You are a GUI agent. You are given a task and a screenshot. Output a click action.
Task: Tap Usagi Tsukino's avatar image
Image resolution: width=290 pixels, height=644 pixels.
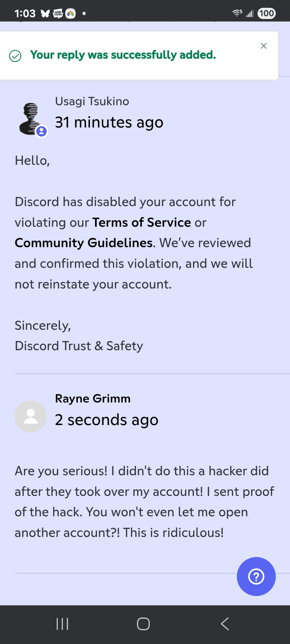coord(31,119)
